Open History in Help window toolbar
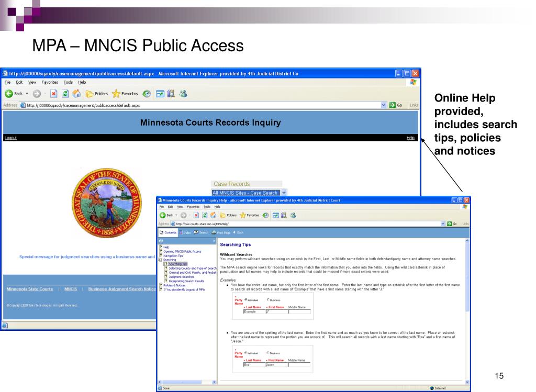The height and width of the screenshot is (392, 536). coord(265,215)
